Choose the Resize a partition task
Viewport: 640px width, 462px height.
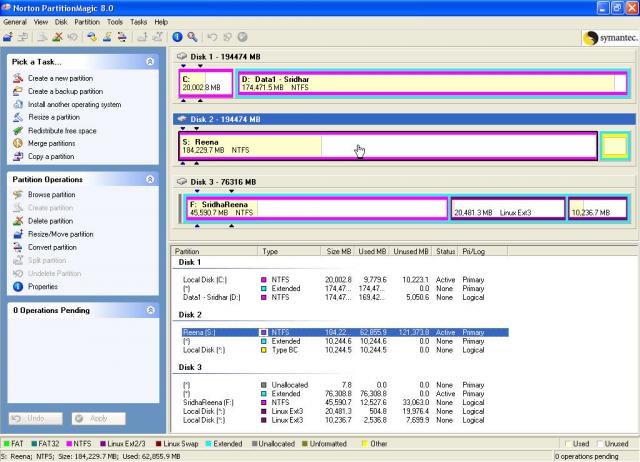(53, 117)
